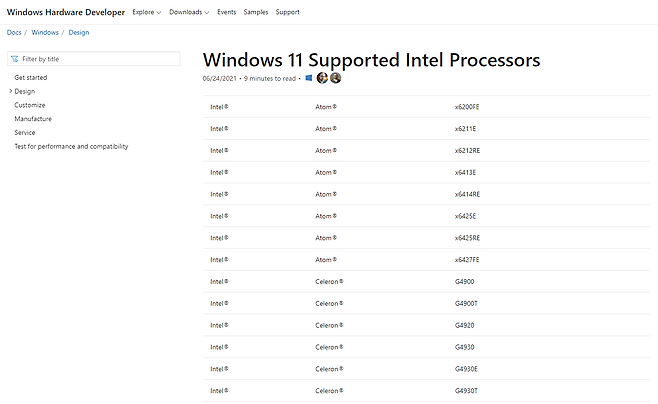Go to the Events menu item

227,12
